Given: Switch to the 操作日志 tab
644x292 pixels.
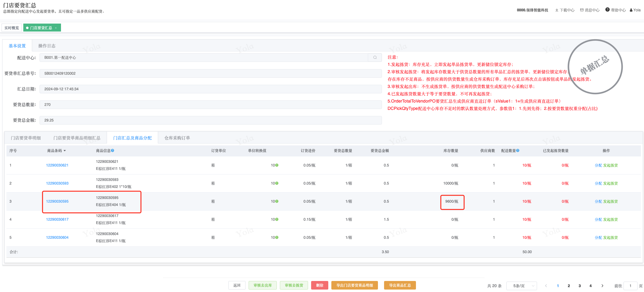Looking at the screenshot, I should 47,46.
